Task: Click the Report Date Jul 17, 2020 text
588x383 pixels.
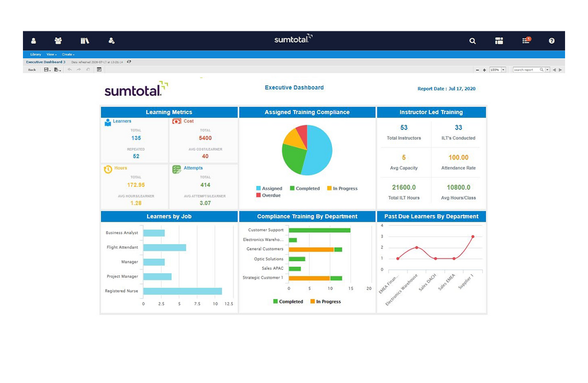Action: coord(446,89)
